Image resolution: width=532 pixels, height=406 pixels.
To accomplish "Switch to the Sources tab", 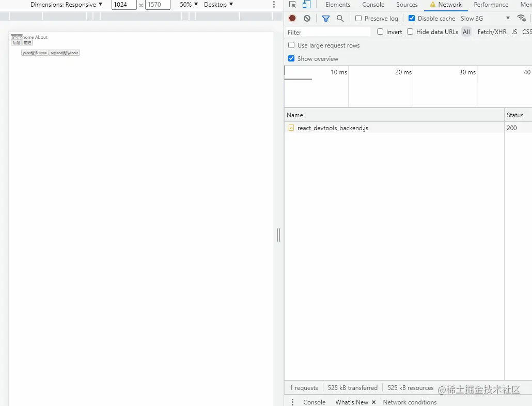I will [407, 5].
